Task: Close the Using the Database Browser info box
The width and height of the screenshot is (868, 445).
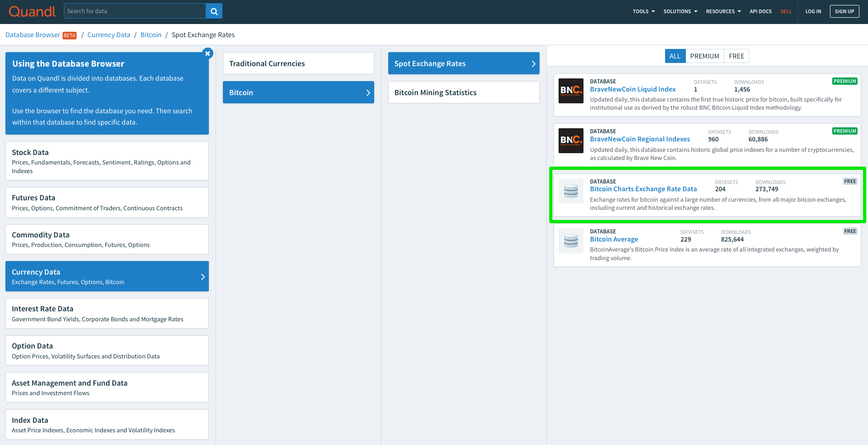Action: pyautogui.click(x=207, y=53)
